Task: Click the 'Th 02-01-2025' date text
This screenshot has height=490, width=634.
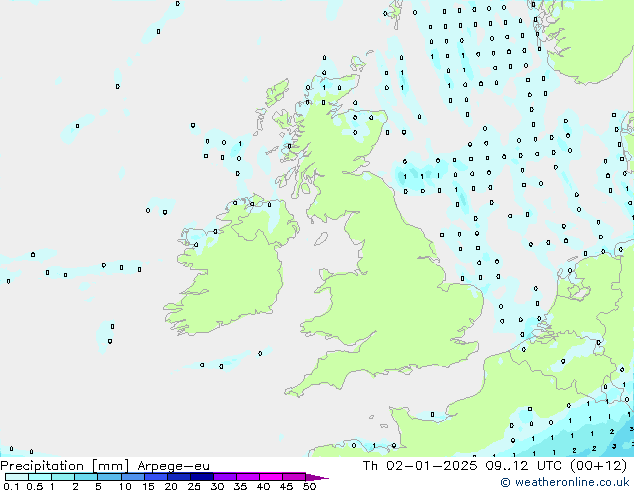Action: tap(420, 465)
